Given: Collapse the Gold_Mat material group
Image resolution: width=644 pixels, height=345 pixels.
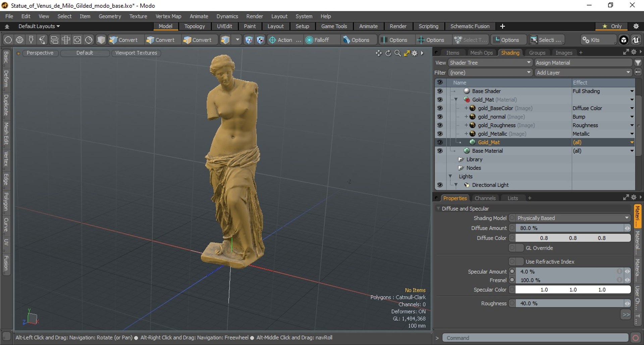Looking at the screenshot, I should pos(456,100).
